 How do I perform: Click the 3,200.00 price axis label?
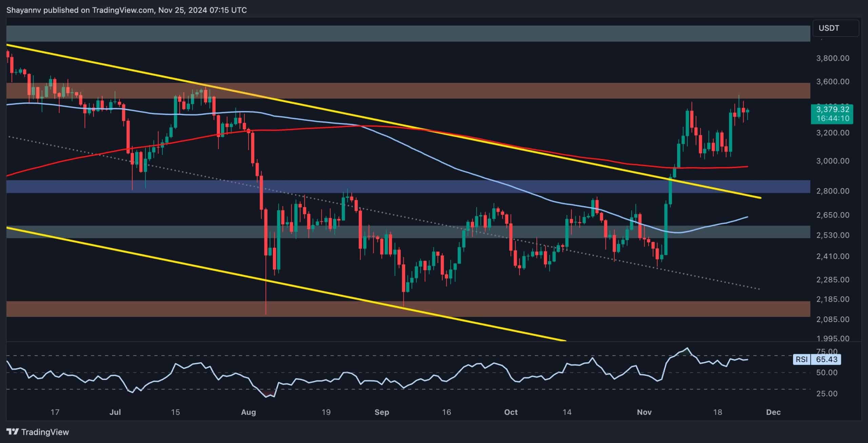(x=832, y=133)
